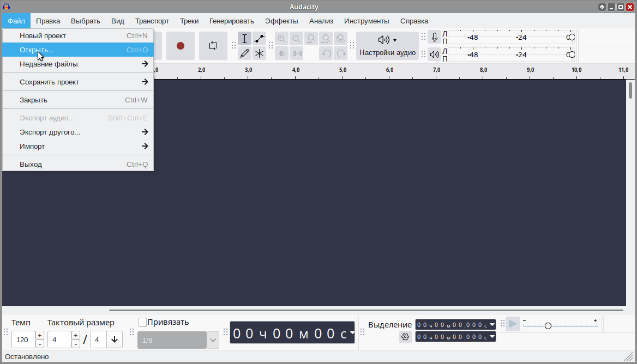The height and width of the screenshot is (364, 637).
Task: Click the Redo arrow icon
Action: click(341, 53)
